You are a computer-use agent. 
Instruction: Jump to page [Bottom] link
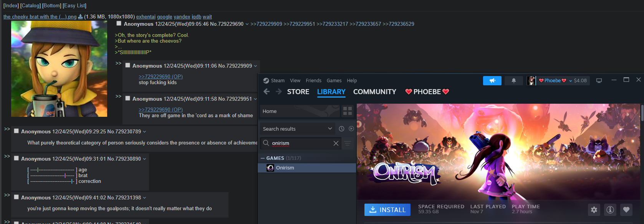[x=51, y=5]
